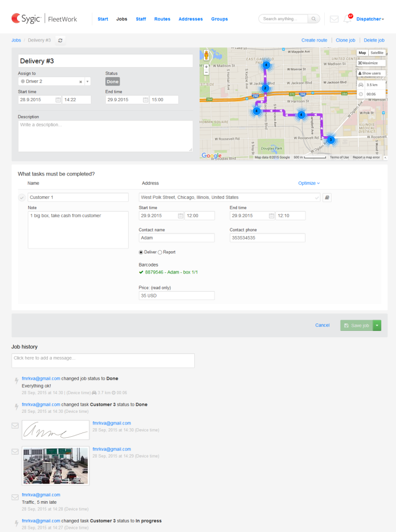
Task: Click envelope icon beside Traffic, 5 min late
Action: (15, 497)
